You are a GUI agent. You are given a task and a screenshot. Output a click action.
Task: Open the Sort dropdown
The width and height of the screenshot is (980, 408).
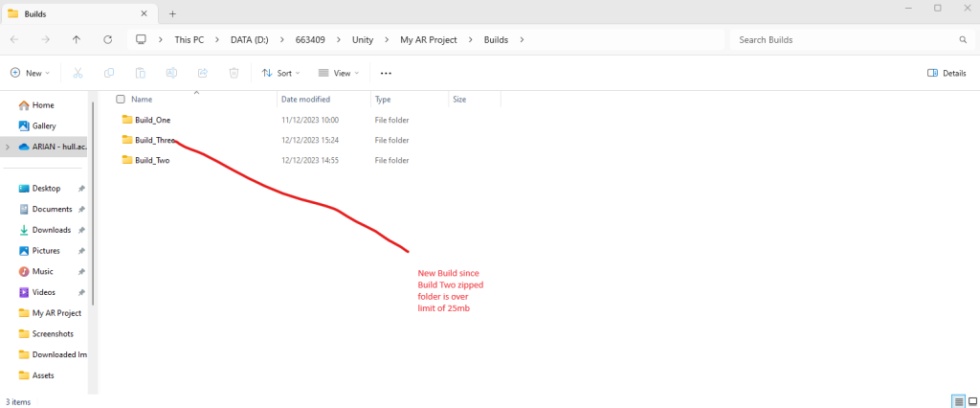coord(280,73)
